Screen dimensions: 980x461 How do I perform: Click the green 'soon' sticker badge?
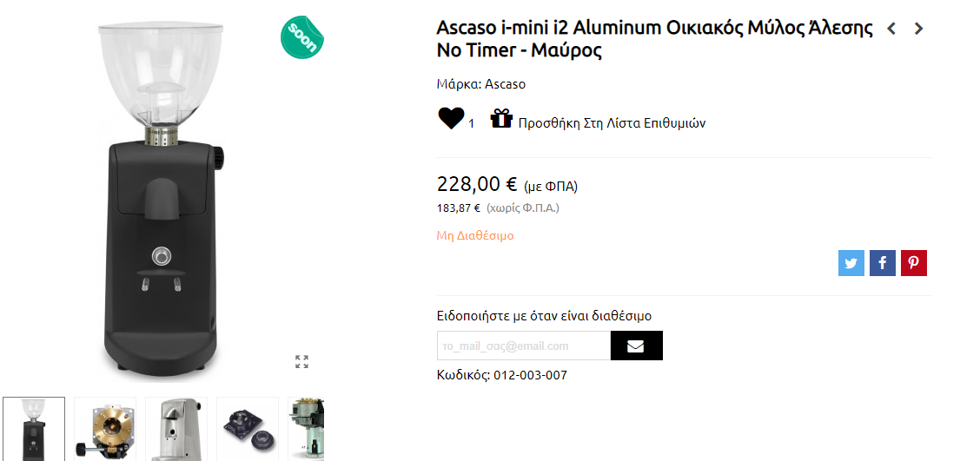302,37
